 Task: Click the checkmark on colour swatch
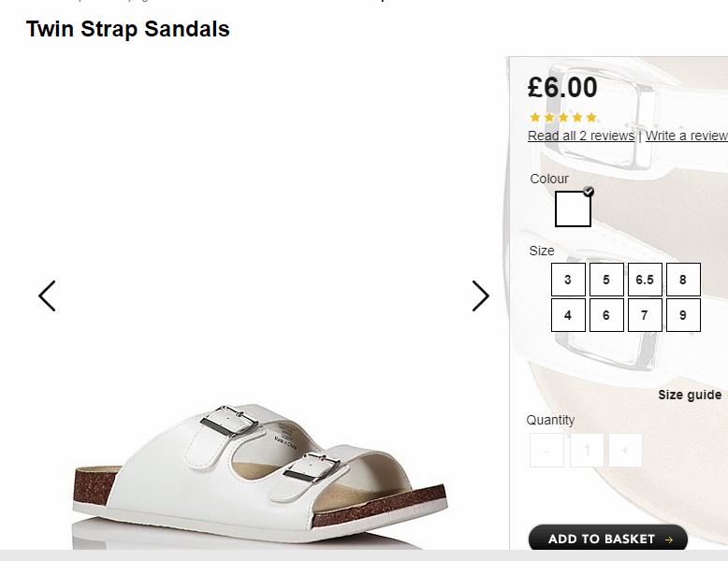(x=589, y=191)
